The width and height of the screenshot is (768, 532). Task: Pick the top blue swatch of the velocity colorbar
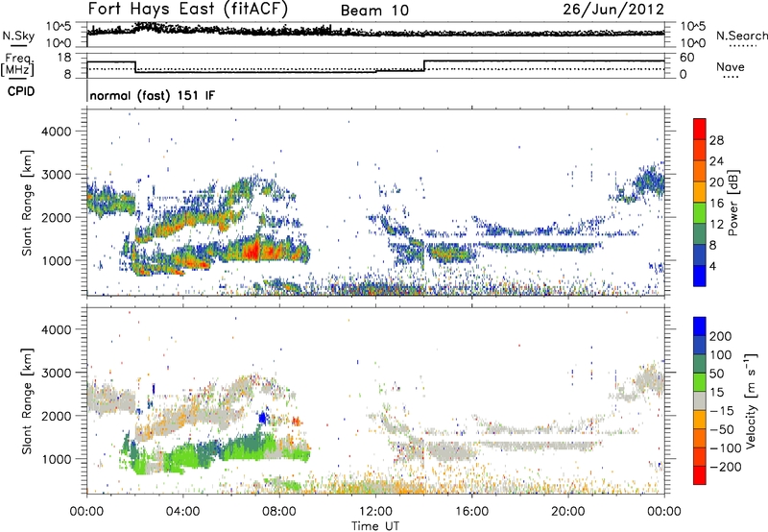click(700, 326)
